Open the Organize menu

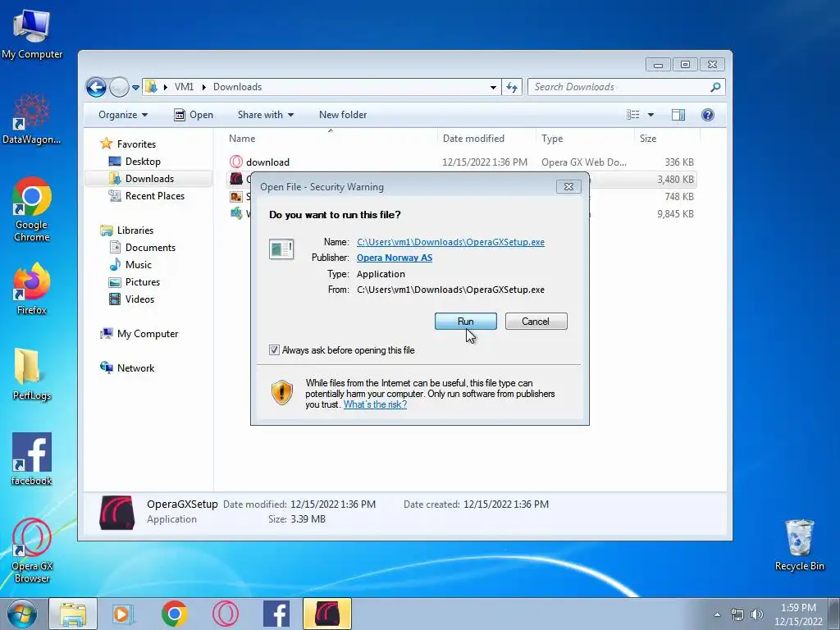[x=123, y=115]
